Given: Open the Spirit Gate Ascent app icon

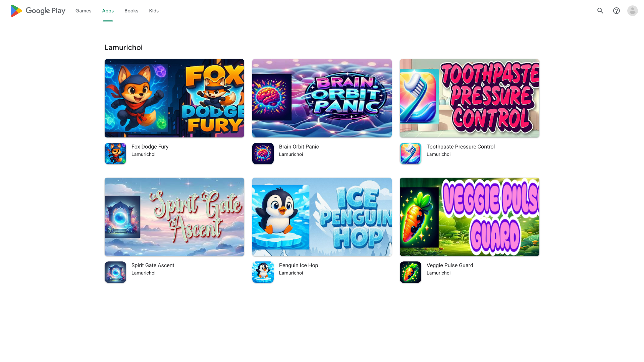Looking at the screenshot, I should coord(115,272).
